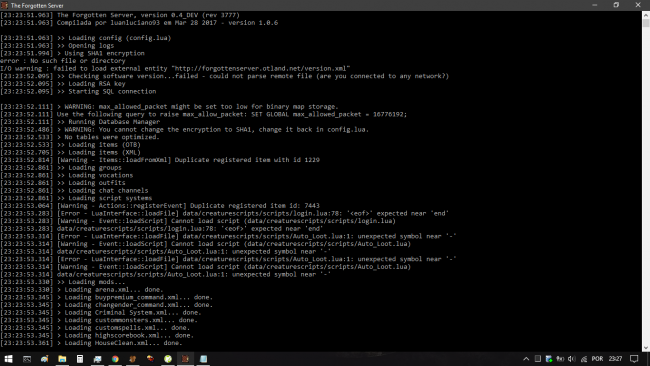This screenshot has width=650, height=366.
Task: Click the 'Loading arena.xml... done.' line
Action: tap(82, 290)
